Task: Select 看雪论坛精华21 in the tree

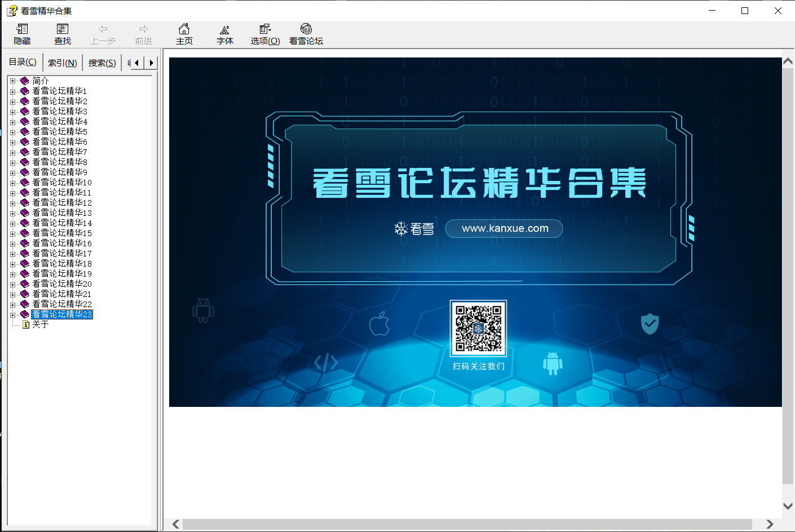Action: pyautogui.click(x=62, y=294)
